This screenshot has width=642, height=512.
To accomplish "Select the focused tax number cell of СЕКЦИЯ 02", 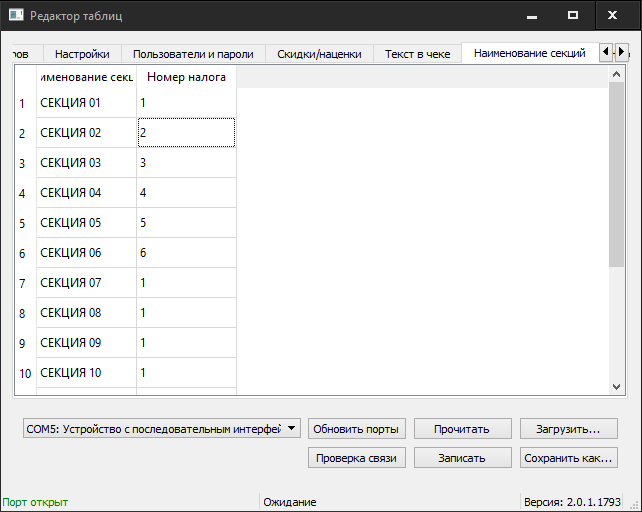I will [186, 133].
